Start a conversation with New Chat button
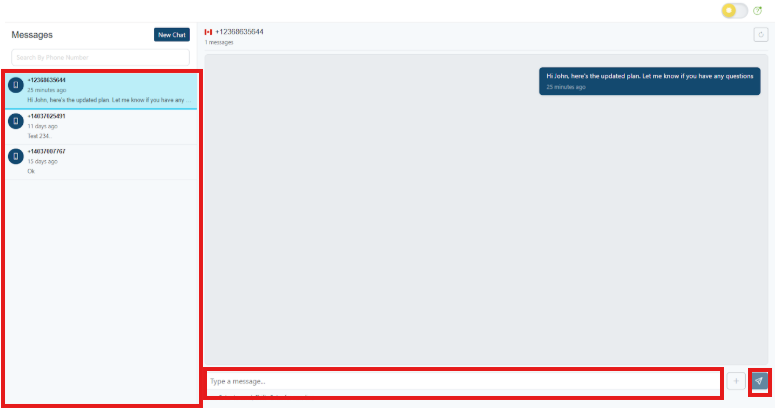The height and width of the screenshot is (409, 778). (172, 35)
